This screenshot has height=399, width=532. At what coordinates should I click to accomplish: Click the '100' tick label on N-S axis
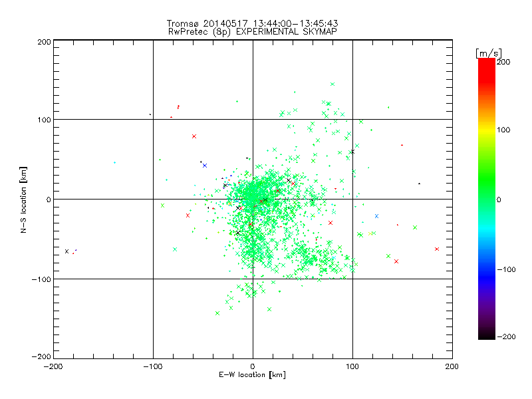[x=44, y=120]
